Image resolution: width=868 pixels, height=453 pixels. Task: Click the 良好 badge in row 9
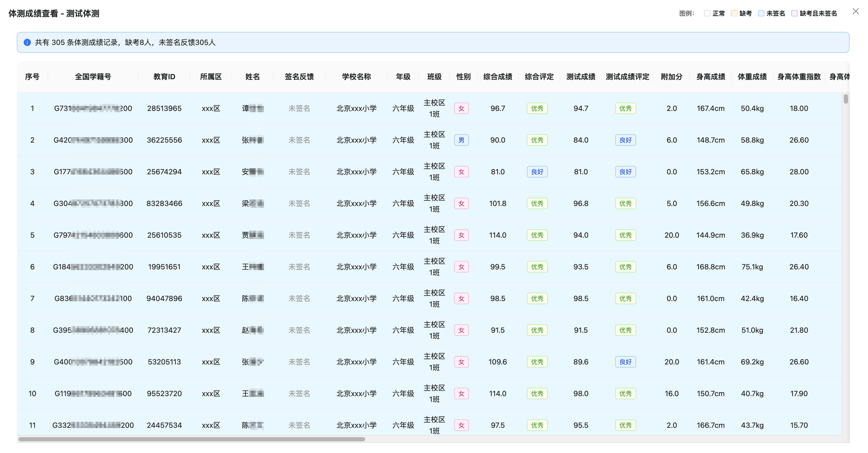[625, 362]
